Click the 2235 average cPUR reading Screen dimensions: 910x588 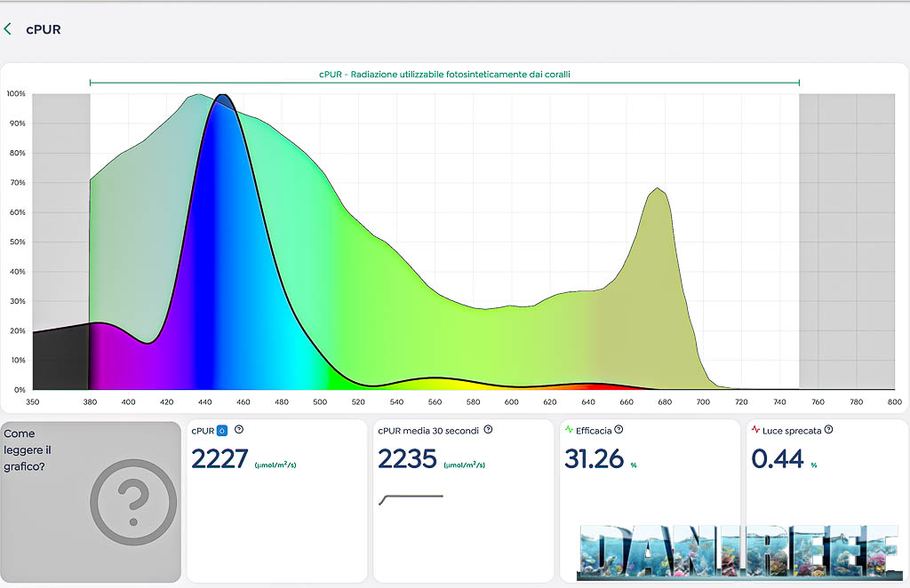click(407, 458)
